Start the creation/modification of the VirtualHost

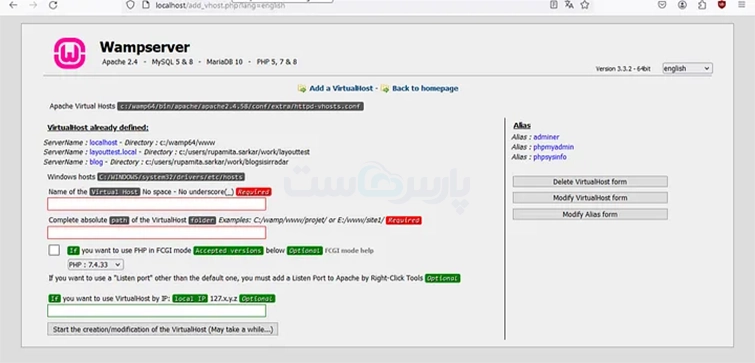(163, 329)
